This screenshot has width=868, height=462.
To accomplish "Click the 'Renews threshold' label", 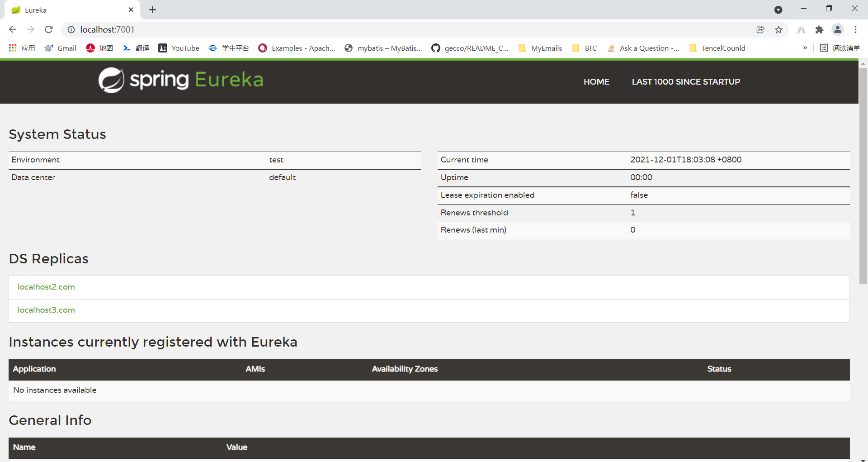I will 474,213.
